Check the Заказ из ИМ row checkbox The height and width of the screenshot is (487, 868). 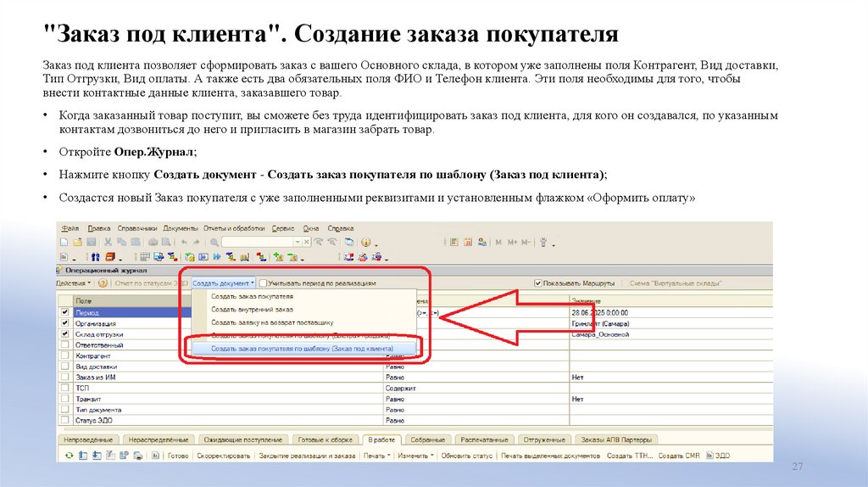[64, 378]
